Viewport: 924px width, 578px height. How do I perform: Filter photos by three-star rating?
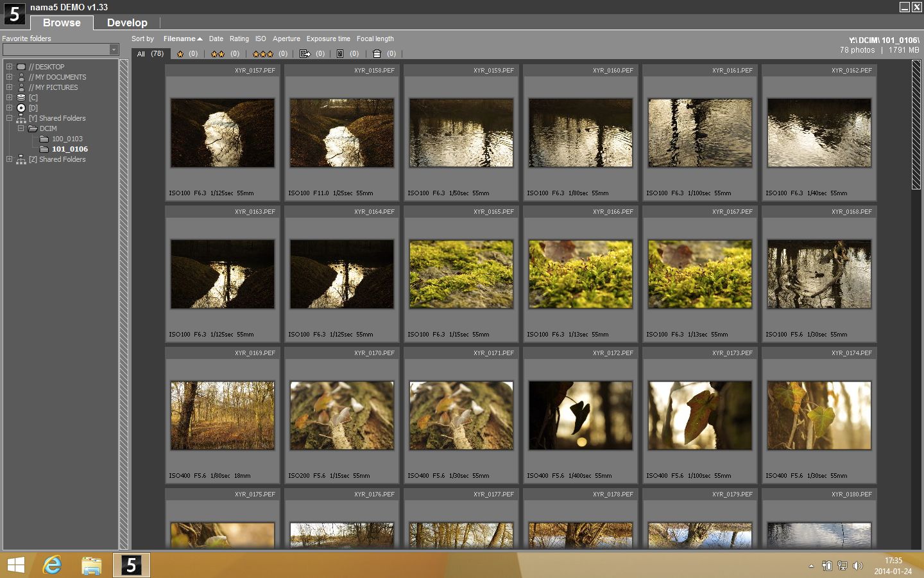(x=269, y=54)
